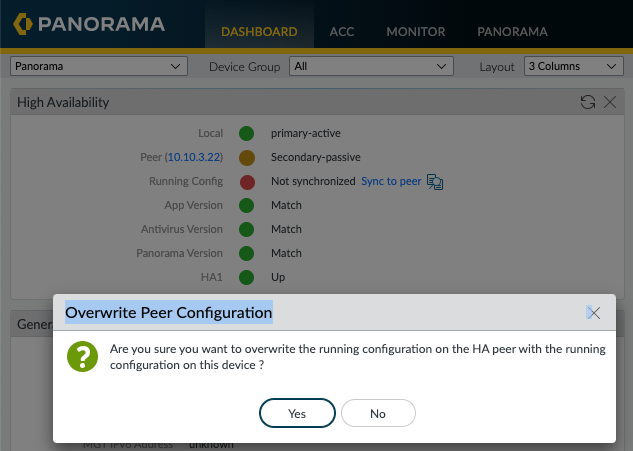
Task: Open the peer IP 10.10.3.22 link
Action: click(x=194, y=157)
